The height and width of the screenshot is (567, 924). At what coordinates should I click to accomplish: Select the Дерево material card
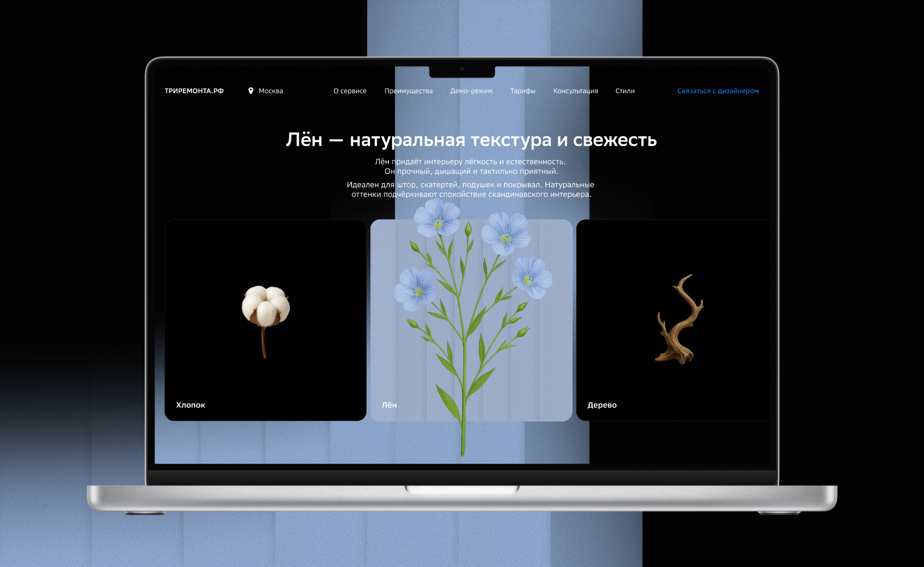pyautogui.click(x=673, y=320)
